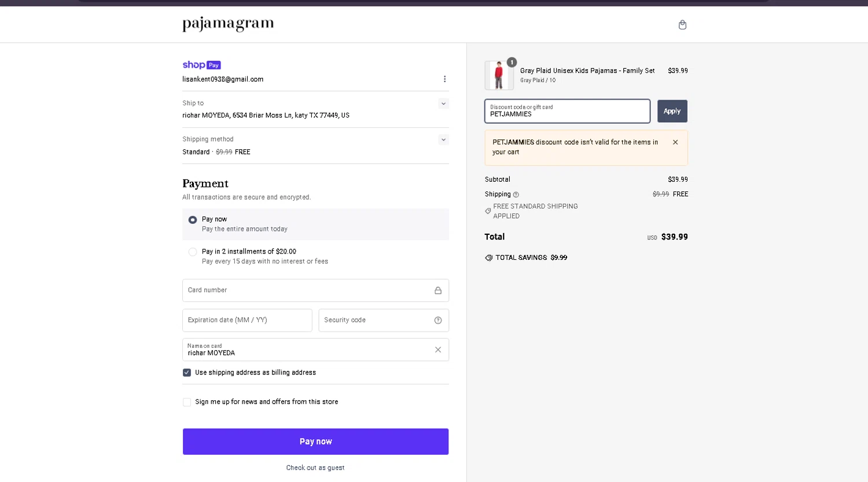Open the shopping bag cart icon

pos(682,24)
